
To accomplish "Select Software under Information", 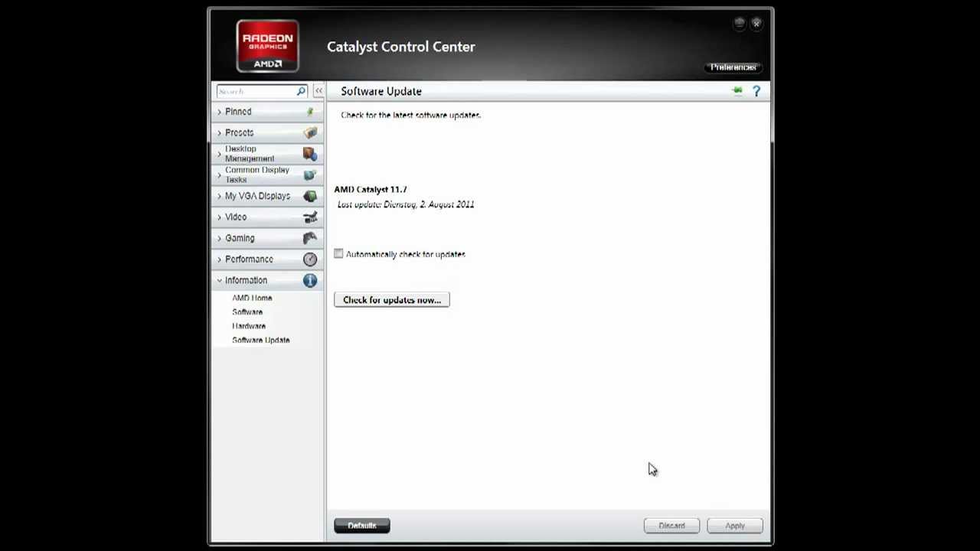I will click(247, 312).
